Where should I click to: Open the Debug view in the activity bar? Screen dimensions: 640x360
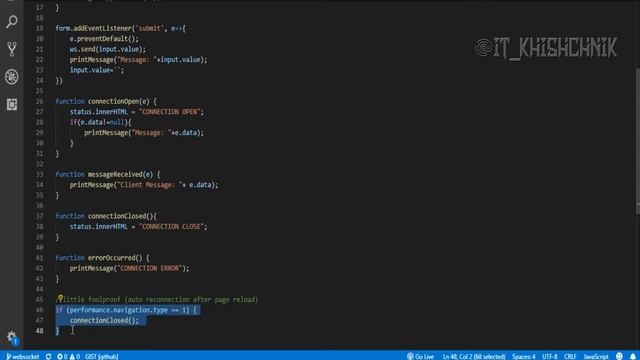click(11, 77)
